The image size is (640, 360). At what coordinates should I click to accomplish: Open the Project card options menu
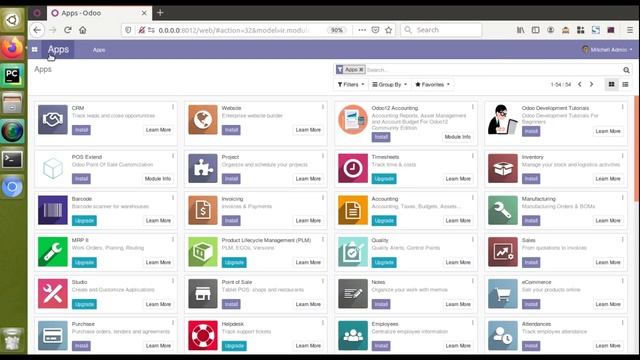click(323, 156)
